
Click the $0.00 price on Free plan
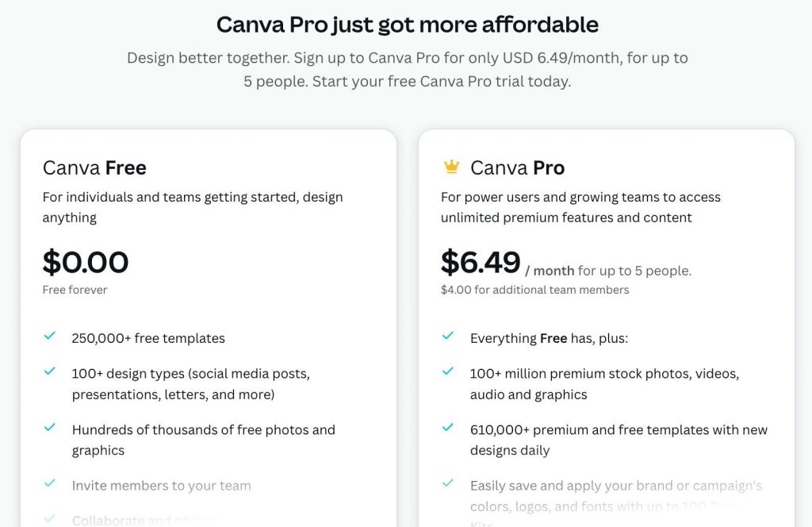(86, 262)
